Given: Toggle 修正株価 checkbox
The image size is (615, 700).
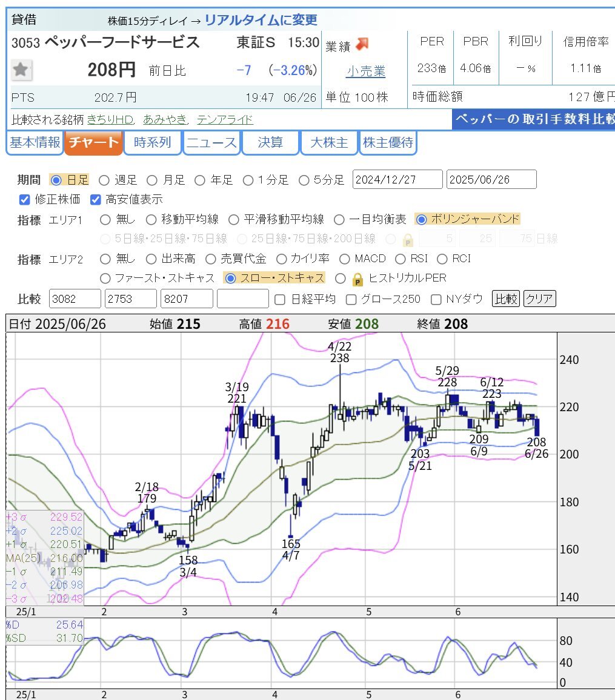Looking at the screenshot, I should point(25,200).
